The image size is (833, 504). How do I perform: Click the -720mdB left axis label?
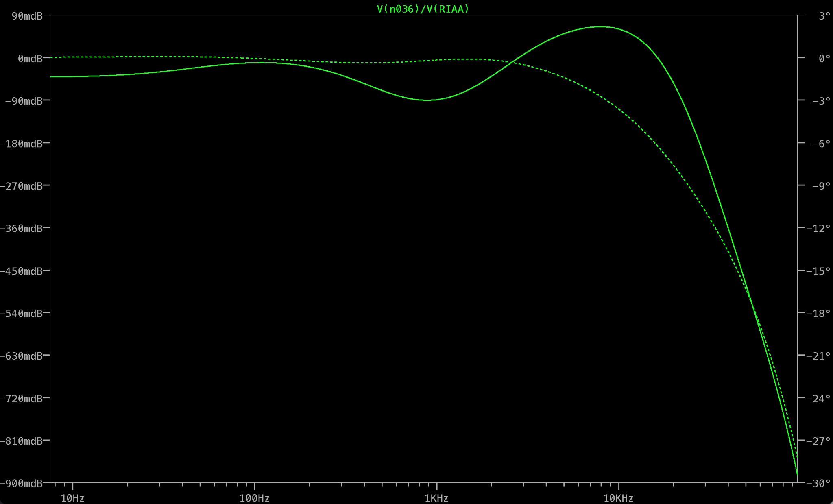point(22,399)
